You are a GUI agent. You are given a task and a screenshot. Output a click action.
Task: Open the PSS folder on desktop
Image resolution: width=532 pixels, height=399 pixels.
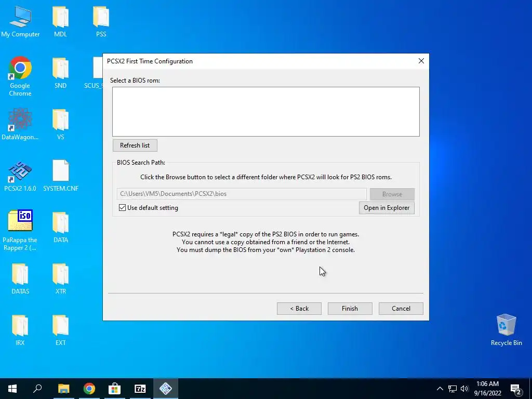click(101, 22)
